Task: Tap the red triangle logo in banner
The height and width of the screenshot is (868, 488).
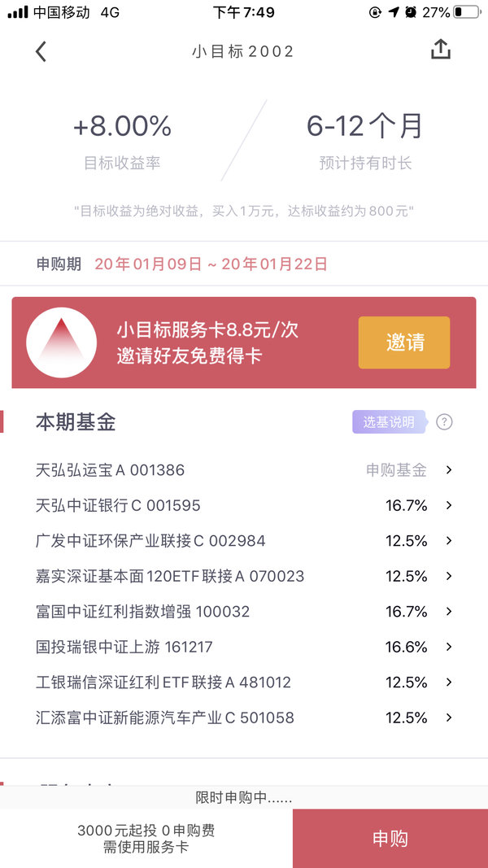Action: [62, 342]
